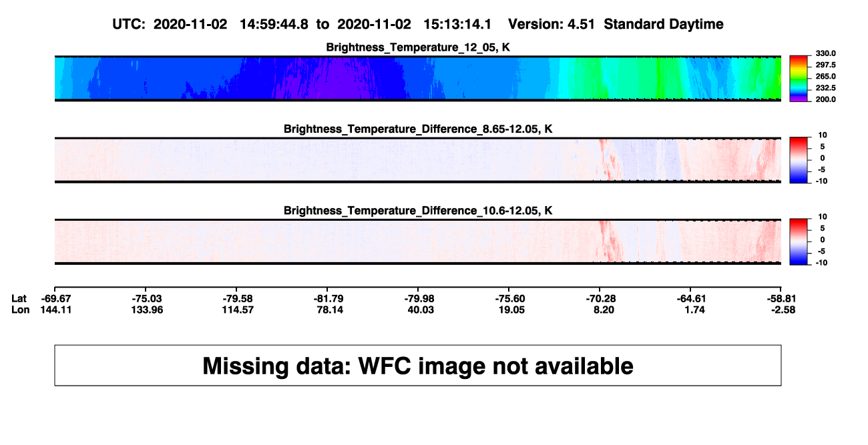Click the latitude value '-75.60'
Viewport: 868px width, 445px height.
[509, 298]
